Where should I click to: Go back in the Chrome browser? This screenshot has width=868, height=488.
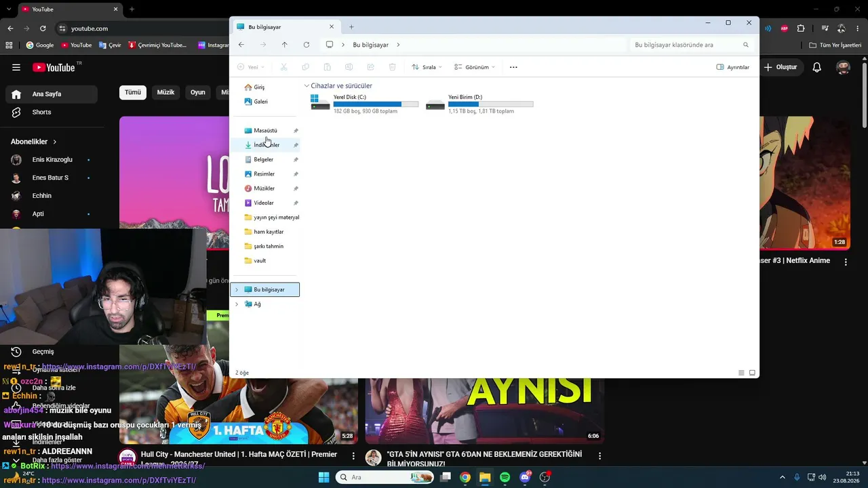[10, 28]
